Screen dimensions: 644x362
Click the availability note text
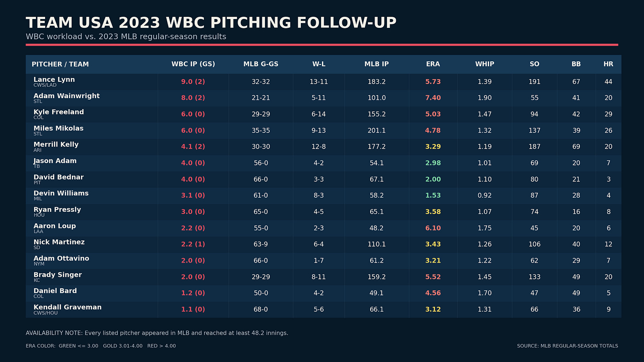click(157, 333)
